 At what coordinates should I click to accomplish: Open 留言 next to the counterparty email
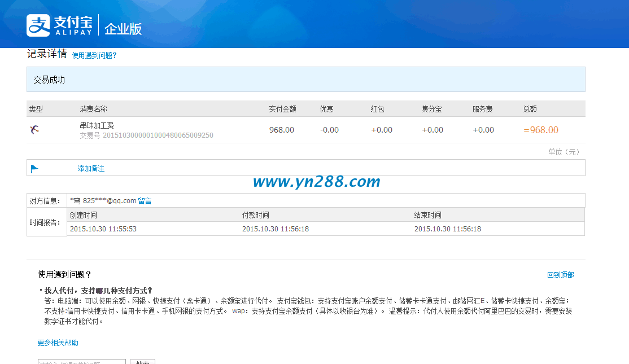[145, 200]
